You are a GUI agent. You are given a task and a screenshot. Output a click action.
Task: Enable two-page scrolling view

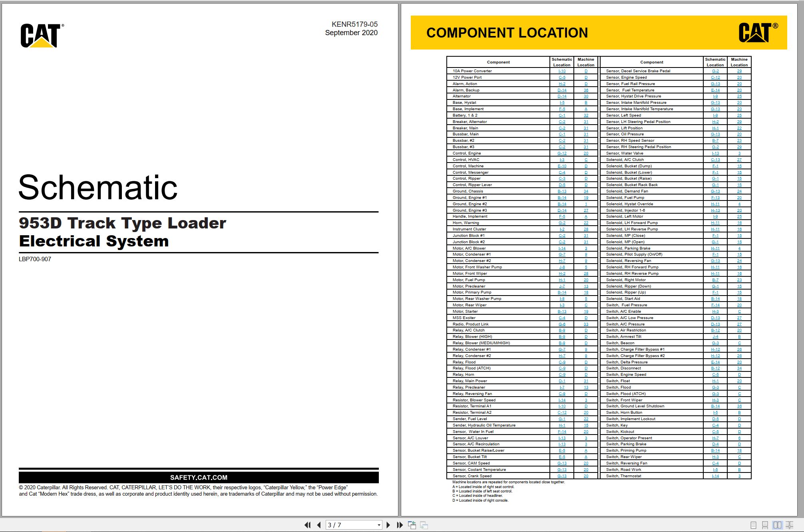790,525
